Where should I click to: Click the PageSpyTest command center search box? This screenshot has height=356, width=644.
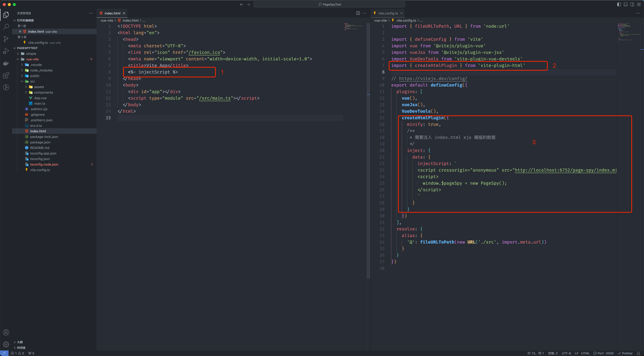[x=329, y=5]
